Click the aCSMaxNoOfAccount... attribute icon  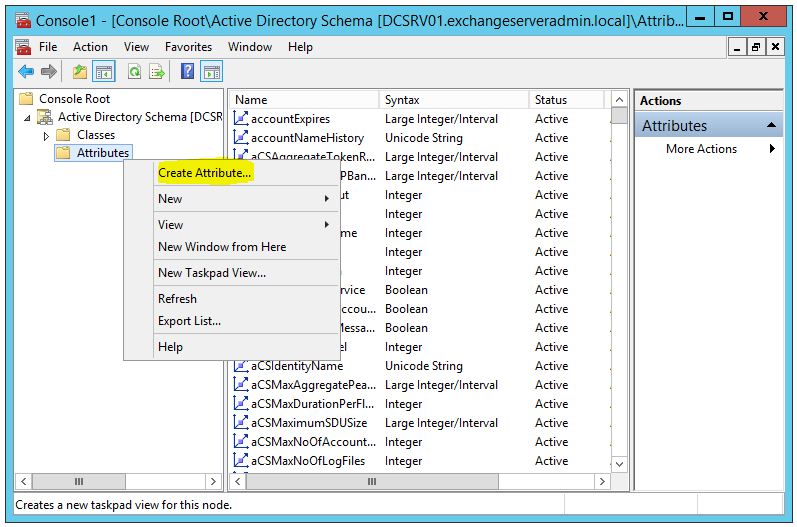[240, 442]
